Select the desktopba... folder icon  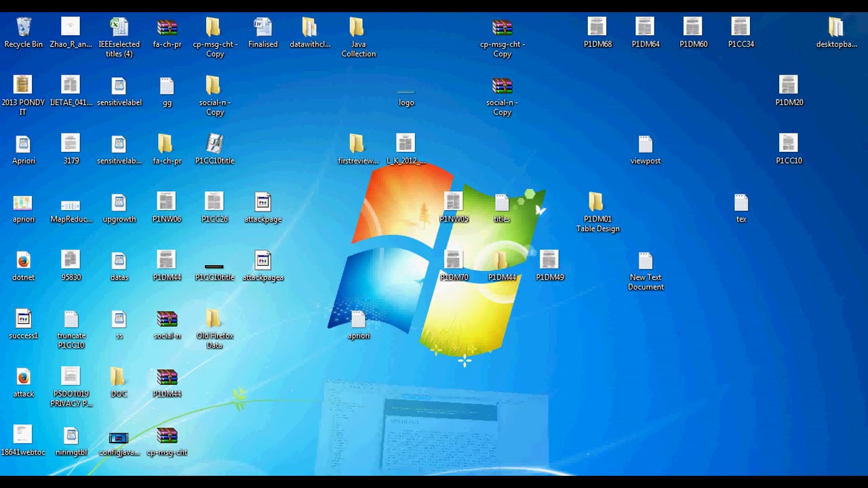click(836, 28)
